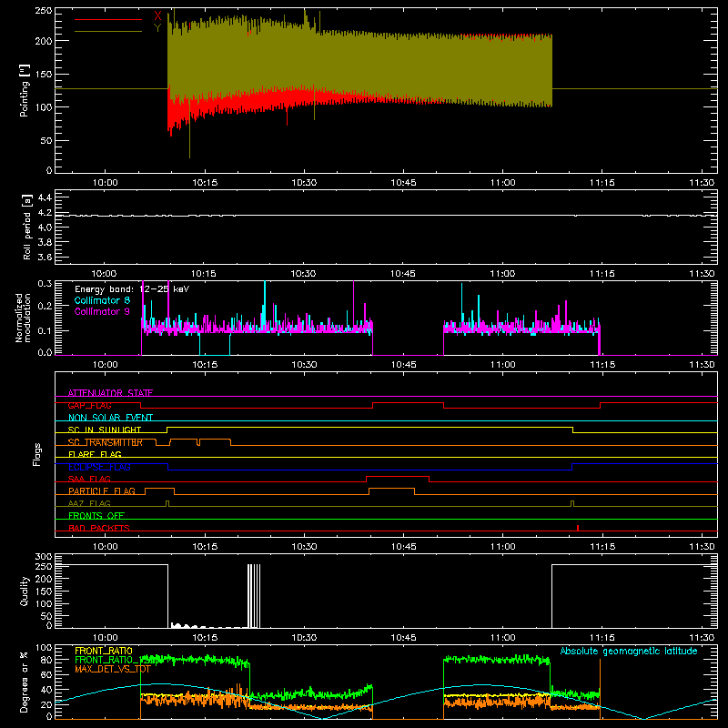Click the 10:30 tick under the Quality plot
Viewport: 728px width, 728px height.
(x=304, y=638)
